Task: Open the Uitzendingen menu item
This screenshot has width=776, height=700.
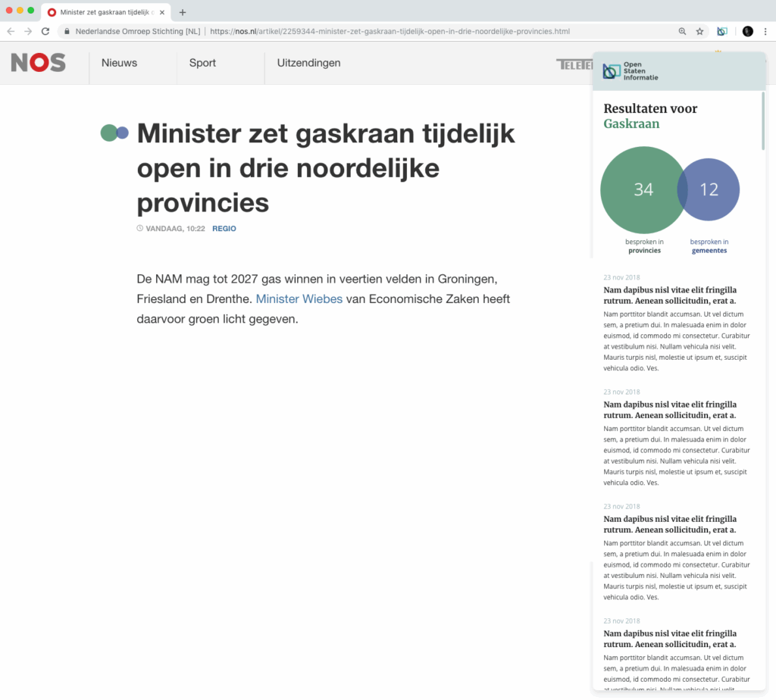Action: (308, 63)
